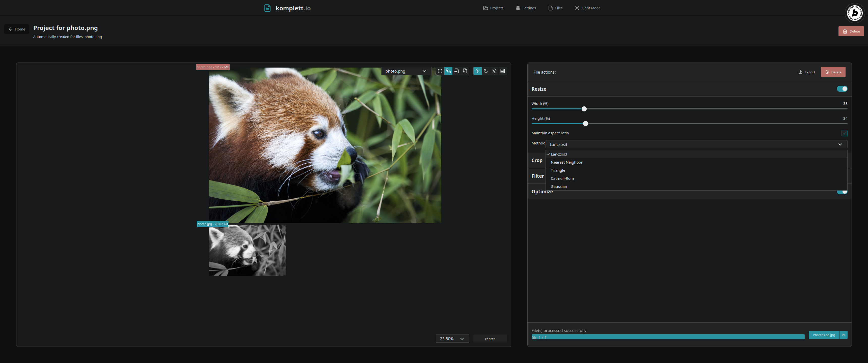Image resolution: width=868 pixels, height=363 pixels.
Task: Uncheck Maintain aspect ratio checkbox
Action: tap(844, 133)
